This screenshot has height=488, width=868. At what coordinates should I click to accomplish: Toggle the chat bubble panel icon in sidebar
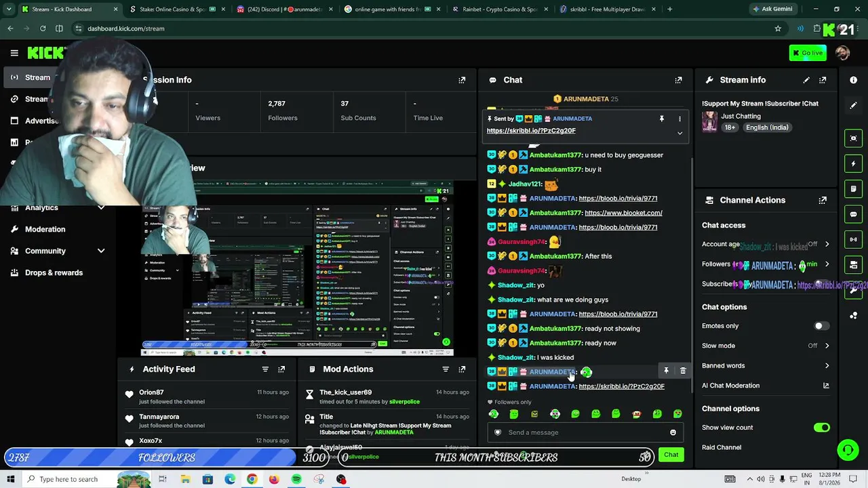853,214
